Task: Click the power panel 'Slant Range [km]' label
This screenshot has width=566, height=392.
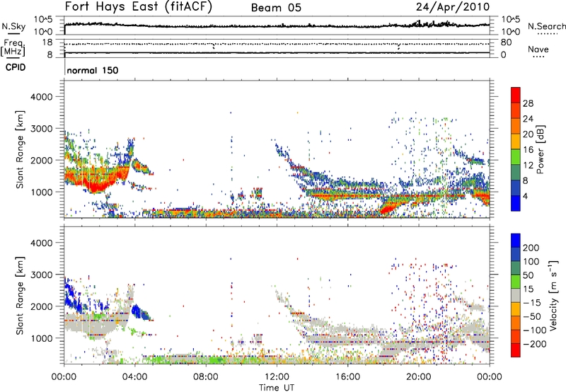Action: pos(20,149)
